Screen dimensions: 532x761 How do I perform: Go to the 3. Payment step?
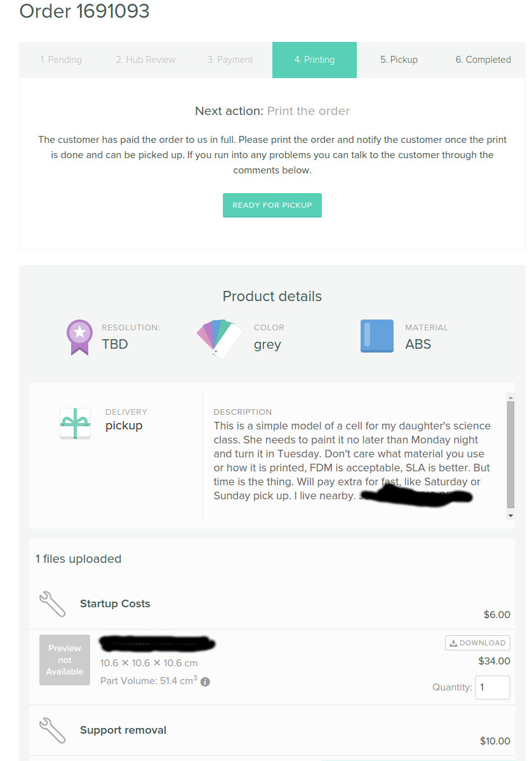230,60
